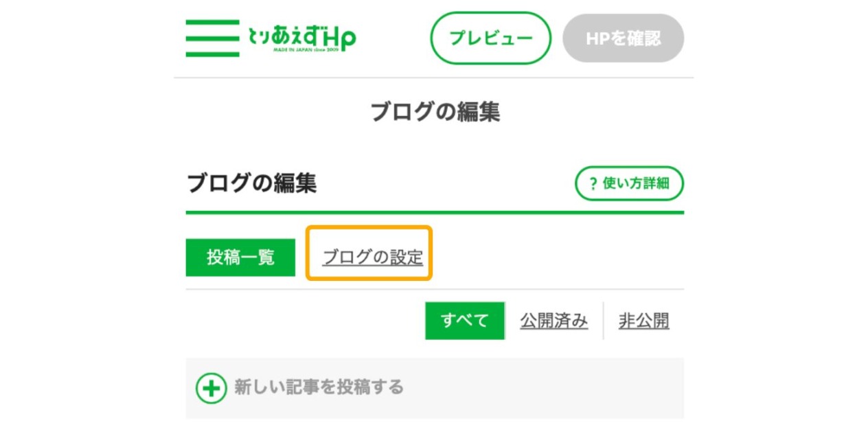The image size is (868, 434).
Task: Switch to the 投稿一覧 tab
Action: tap(240, 258)
